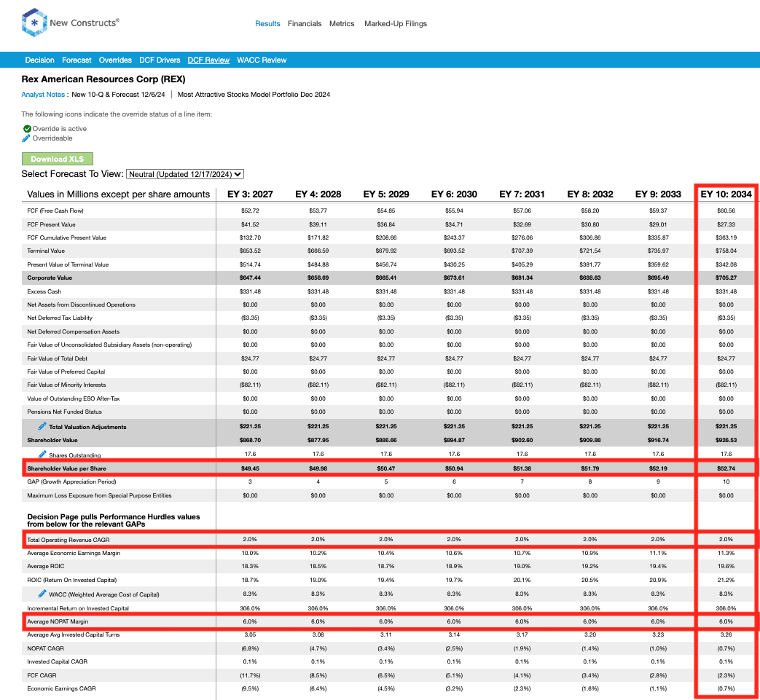The image size is (760, 700).
Task: Click the Fair Value of Total Debt label
Action: (x=57, y=358)
